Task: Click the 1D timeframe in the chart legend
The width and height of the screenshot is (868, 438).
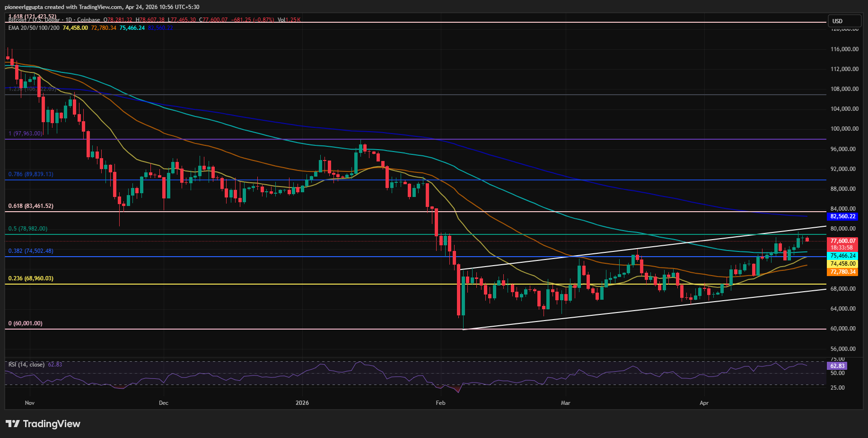Action: (70, 20)
